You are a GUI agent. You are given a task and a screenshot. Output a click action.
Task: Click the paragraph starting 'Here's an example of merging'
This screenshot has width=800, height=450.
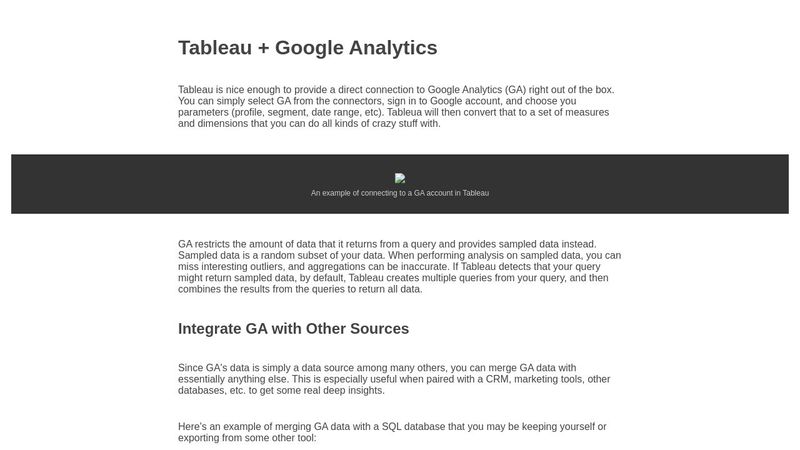pos(392,432)
